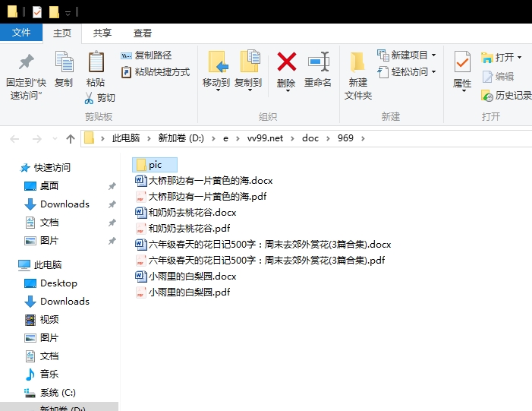The height and width of the screenshot is (411, 532).
Task: Click Copy path (复制路径)
Action: 146,55
